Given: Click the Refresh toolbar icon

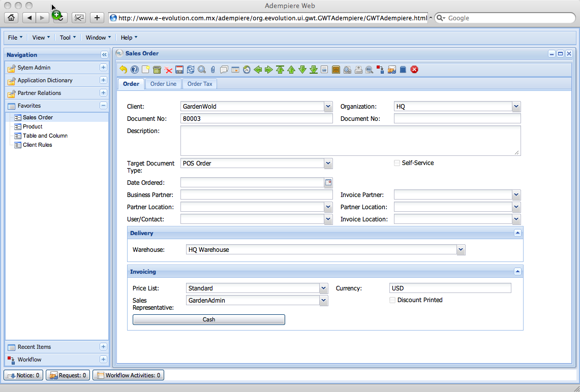Looking at the screenshot, I should pyautogui.click(x=191, y=70).
